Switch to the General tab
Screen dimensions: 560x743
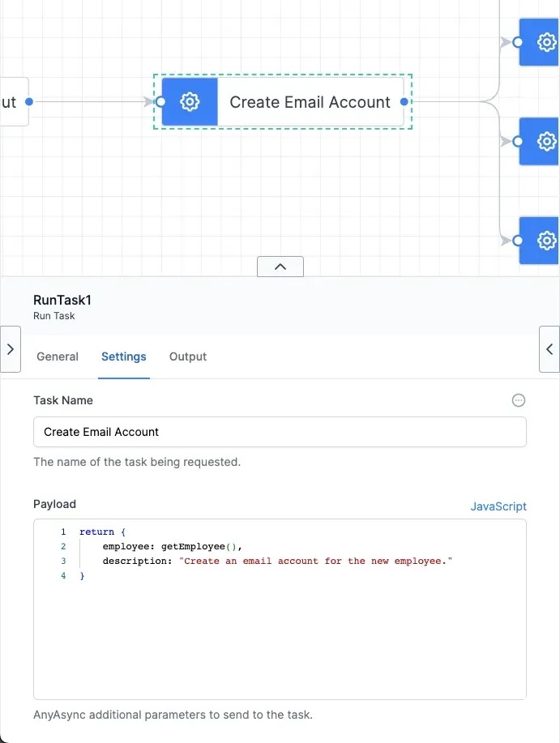tap(58, 357)
